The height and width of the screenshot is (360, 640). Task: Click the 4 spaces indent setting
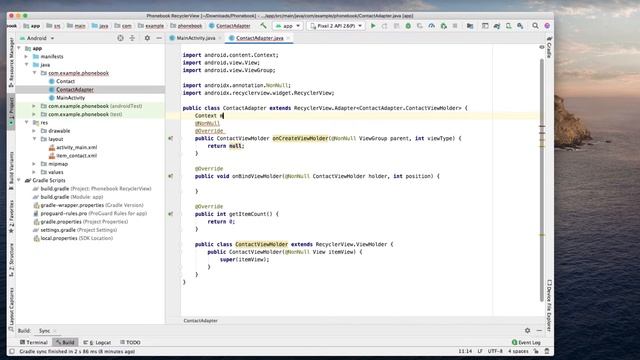pos(518,351)
